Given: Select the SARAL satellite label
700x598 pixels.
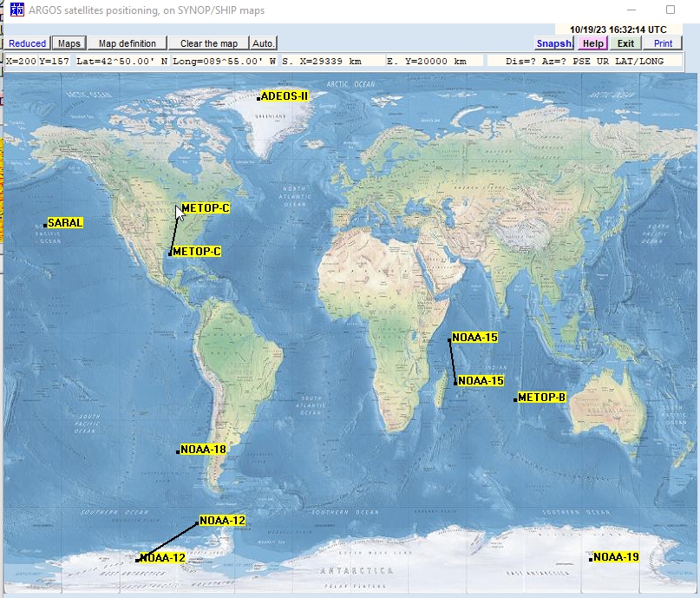Looking at the screenshot, I should (65, 223).
